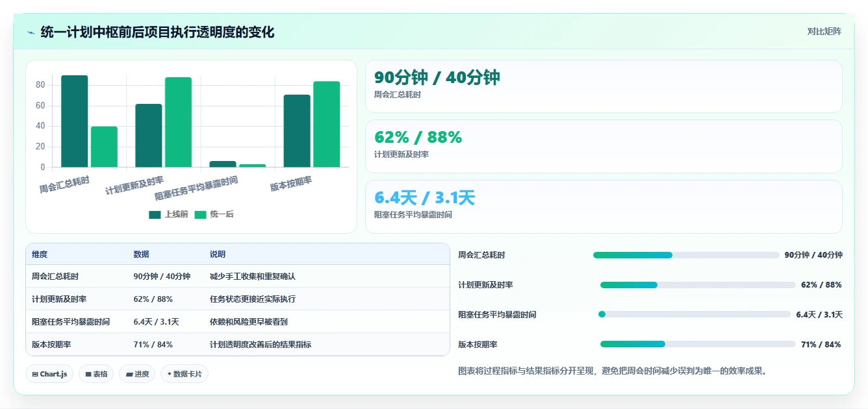868x409 pixels.
Task: Click table cell 任务状态更接近实际执行
Action: tap(253, 299)
